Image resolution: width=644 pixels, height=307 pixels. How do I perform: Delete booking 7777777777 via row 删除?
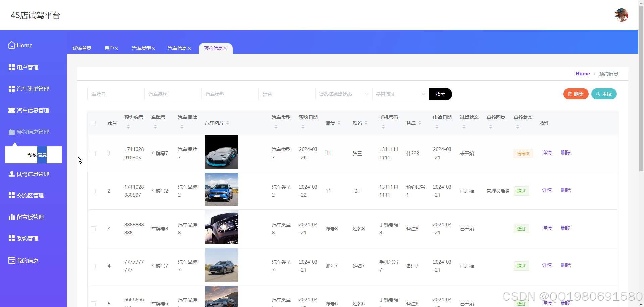click(x=566, y=265)
